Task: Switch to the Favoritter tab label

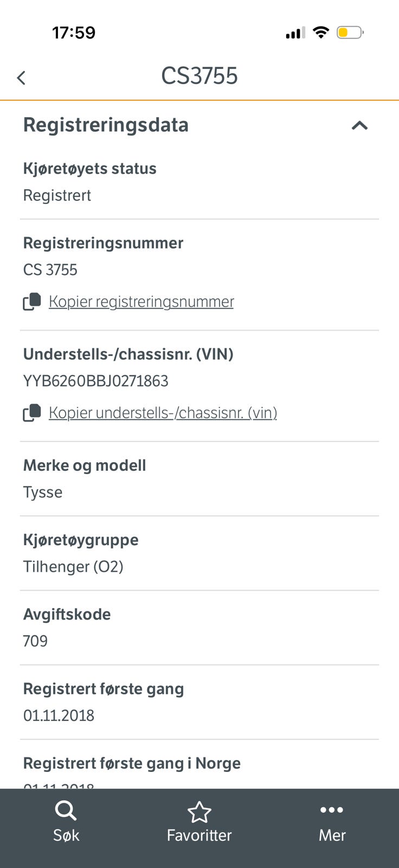Action: click(199, 835)
